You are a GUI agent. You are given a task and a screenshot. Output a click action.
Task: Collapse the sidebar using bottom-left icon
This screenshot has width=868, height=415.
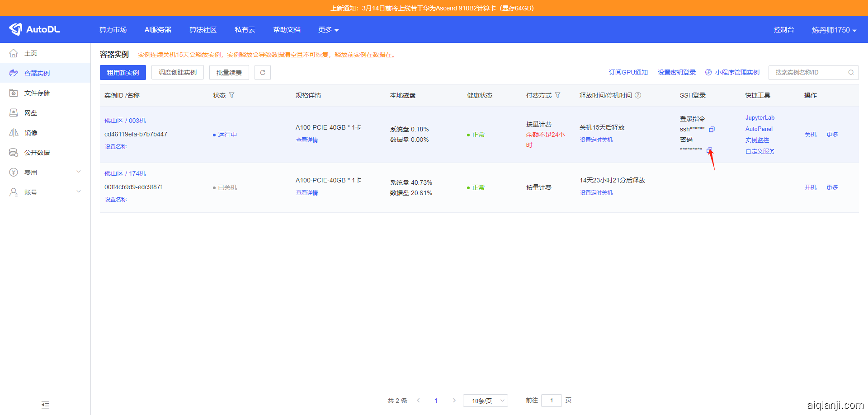(x=45, y=405)
